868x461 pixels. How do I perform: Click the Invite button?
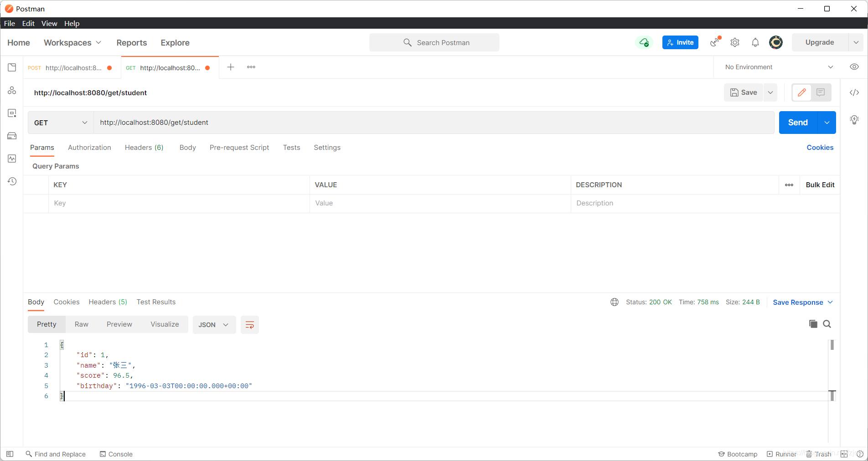click(680, 42)
